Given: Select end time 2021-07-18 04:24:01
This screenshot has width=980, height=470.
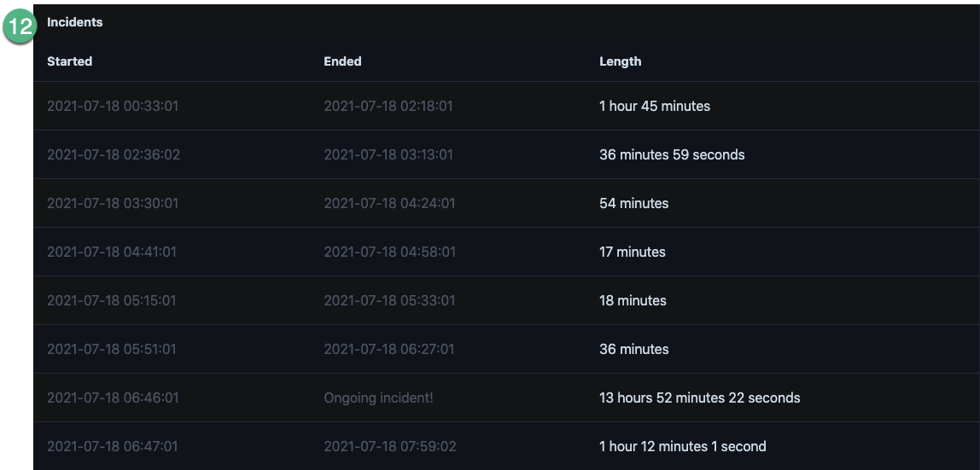Looking at the screenshot, I should [389, 204].
